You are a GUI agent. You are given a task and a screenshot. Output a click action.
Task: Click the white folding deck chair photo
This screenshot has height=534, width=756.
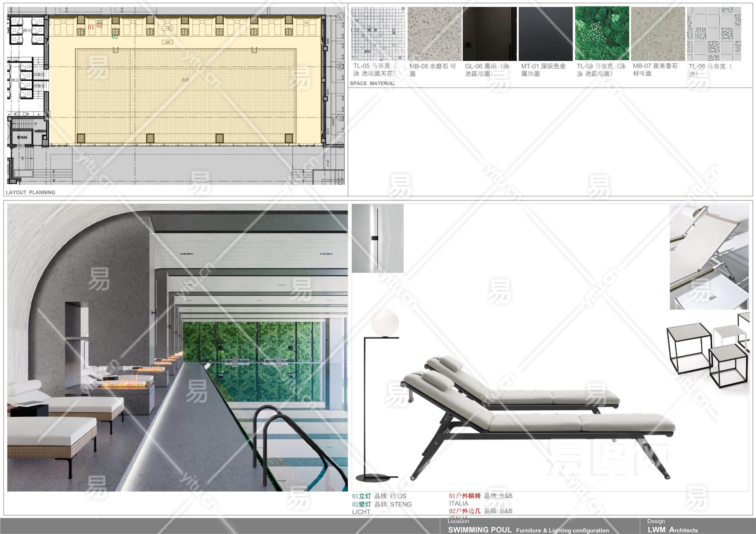tap(709, 257)
